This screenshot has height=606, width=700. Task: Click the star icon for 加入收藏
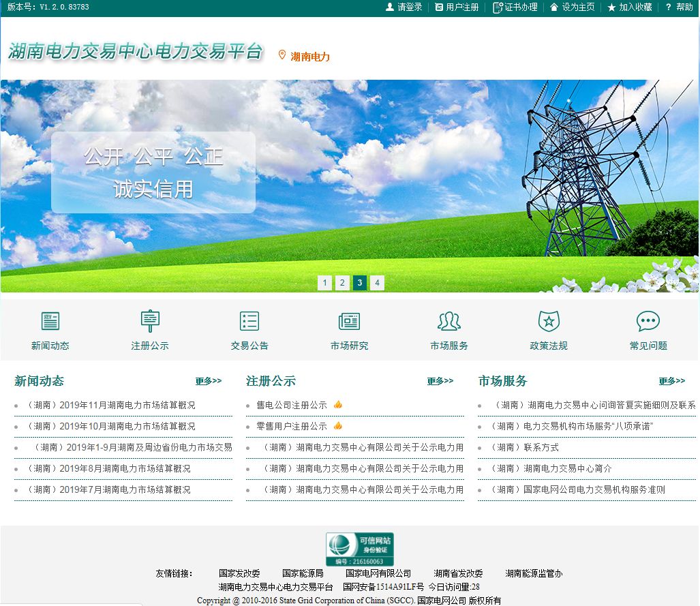pyautogui.click(x=611, y=7)
